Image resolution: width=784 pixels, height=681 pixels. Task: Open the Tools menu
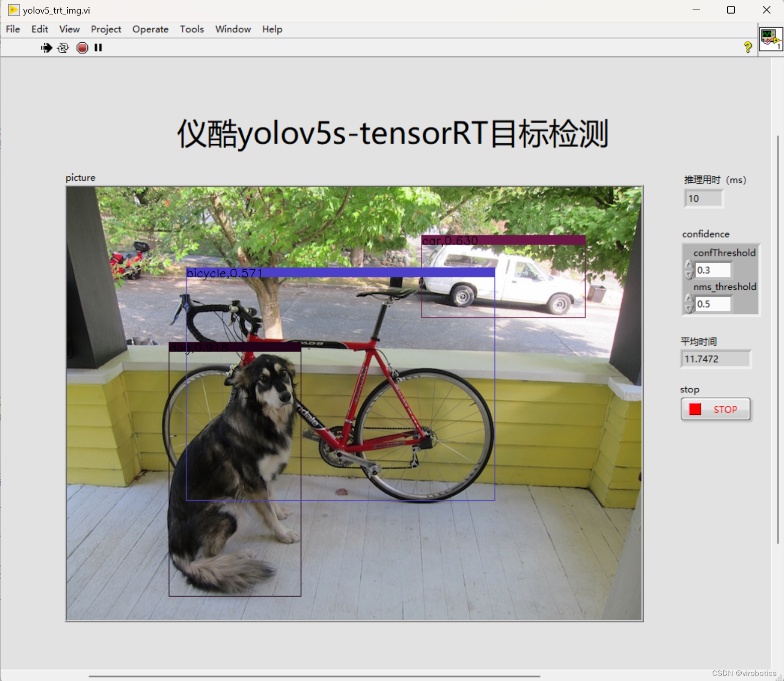tap(192, 29)
